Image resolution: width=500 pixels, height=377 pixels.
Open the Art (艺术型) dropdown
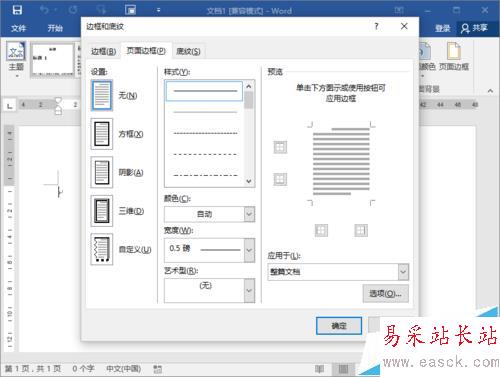209,290
